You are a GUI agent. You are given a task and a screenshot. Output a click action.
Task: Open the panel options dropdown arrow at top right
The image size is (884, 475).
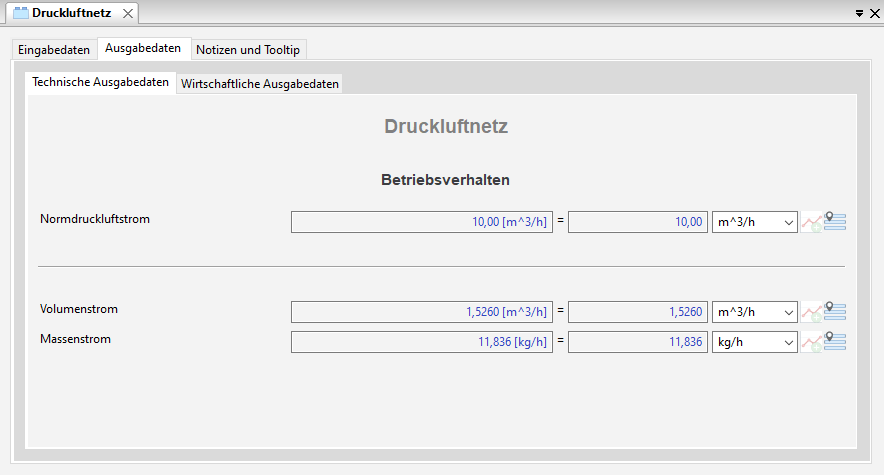[x=860, y=14]
